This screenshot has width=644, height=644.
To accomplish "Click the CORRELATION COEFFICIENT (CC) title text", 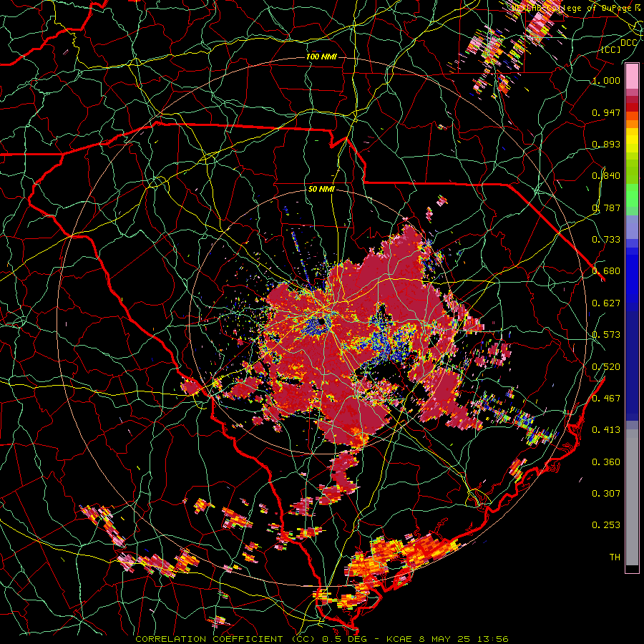I will [224, 639].
